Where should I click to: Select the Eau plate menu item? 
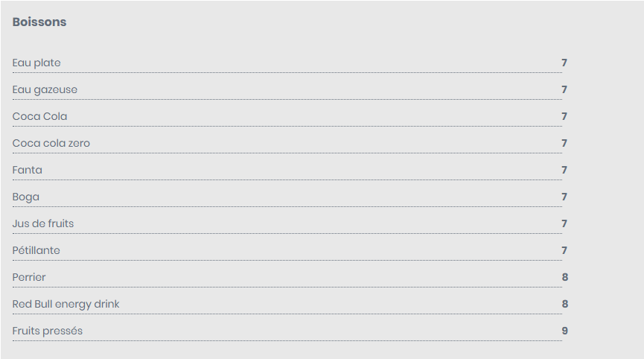click(x=36, y=63)
